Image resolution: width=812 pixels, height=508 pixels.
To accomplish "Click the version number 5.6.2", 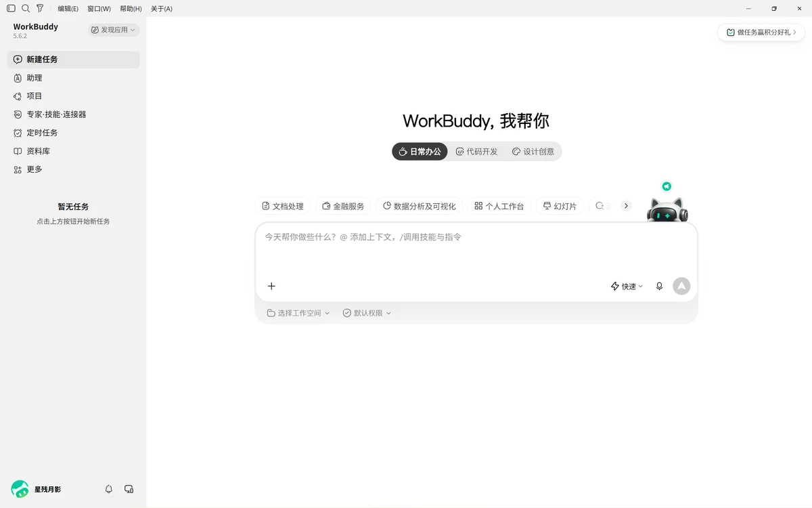I will point(20,36).
